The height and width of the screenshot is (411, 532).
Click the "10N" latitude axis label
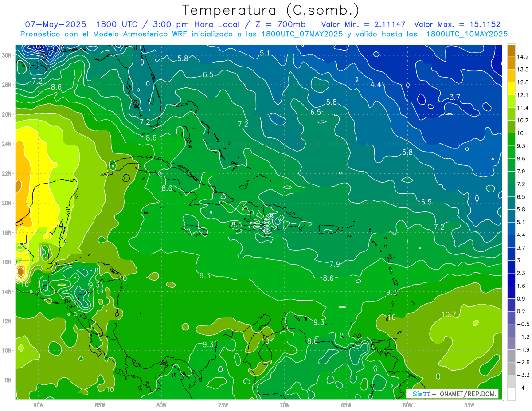pyautogui.click(x=7, y=351)
